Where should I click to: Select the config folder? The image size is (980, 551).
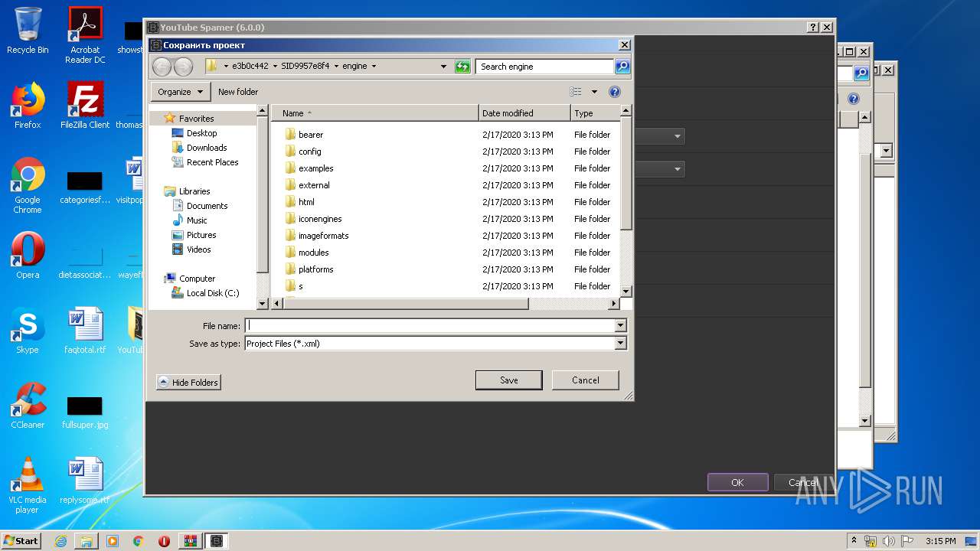tap(309, 152)
